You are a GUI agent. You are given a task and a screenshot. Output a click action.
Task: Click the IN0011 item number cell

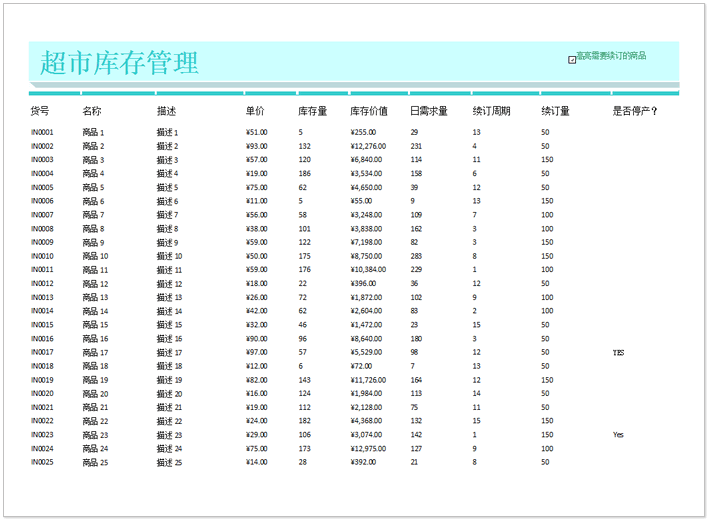pos(42,270)
